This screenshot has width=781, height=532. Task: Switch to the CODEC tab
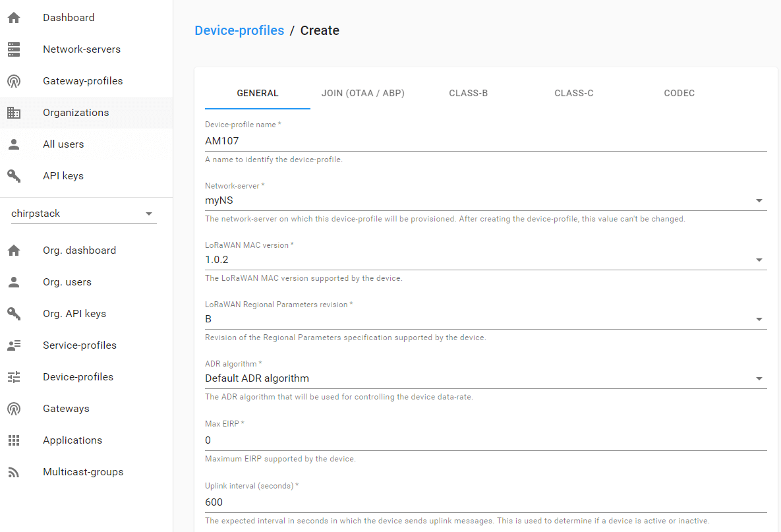[x=679, y=94]
